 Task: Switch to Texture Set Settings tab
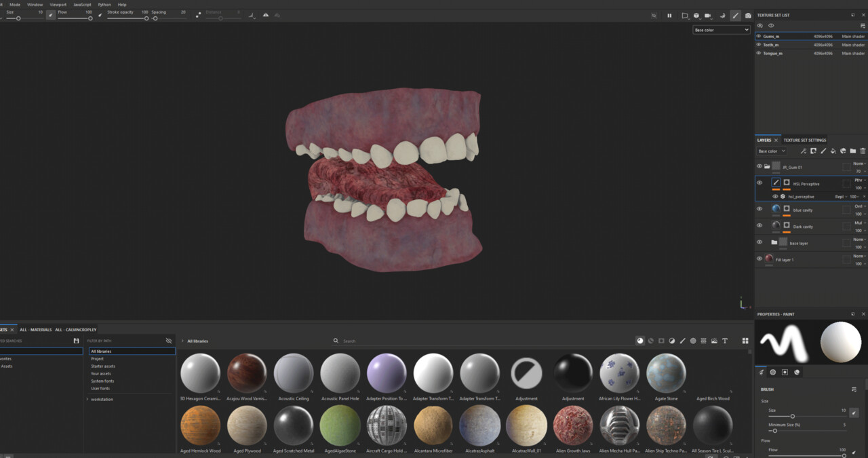tap(804, 140)
